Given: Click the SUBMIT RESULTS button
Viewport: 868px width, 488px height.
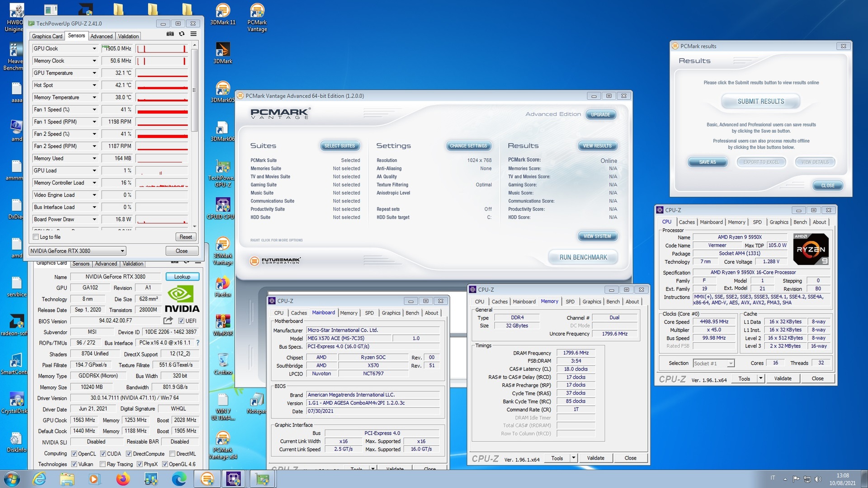Looking at the screenshot, I should (761, 101).
